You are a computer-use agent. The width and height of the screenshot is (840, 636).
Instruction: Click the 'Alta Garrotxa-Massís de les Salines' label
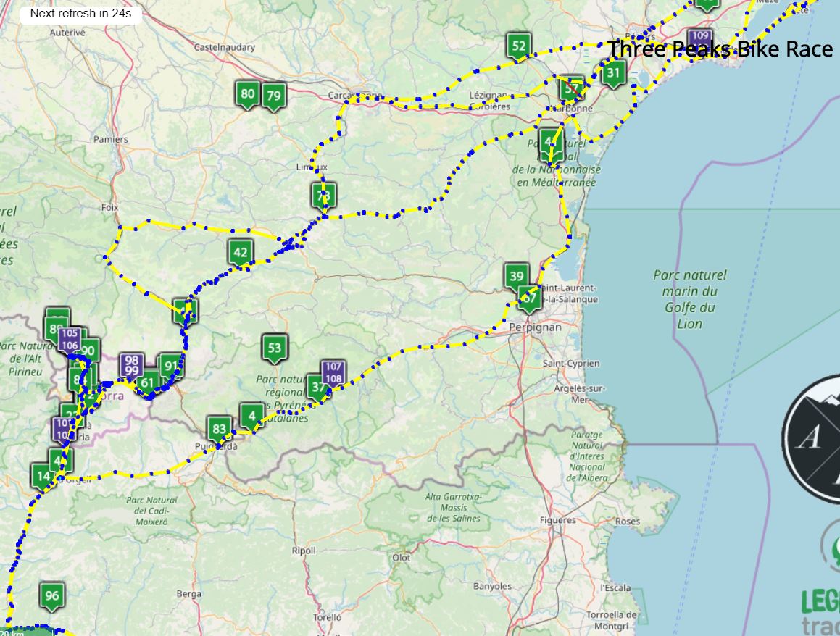454,508
